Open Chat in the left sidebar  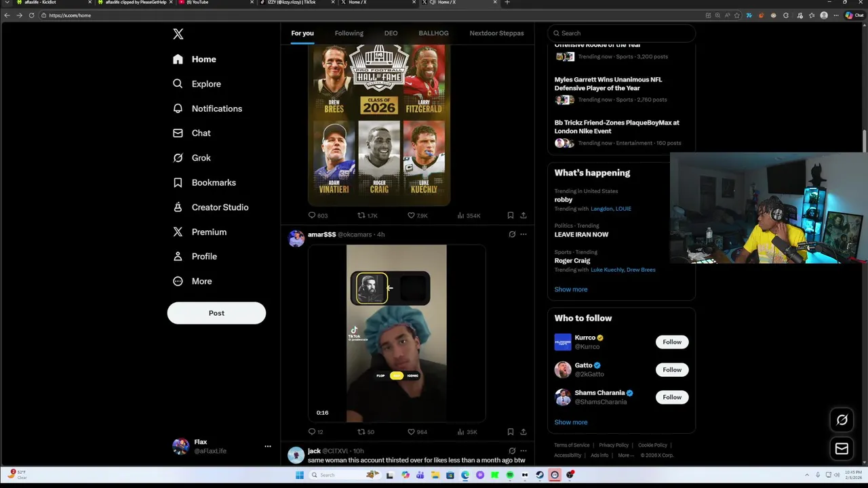pyautogui.click(x=191, y=133)
